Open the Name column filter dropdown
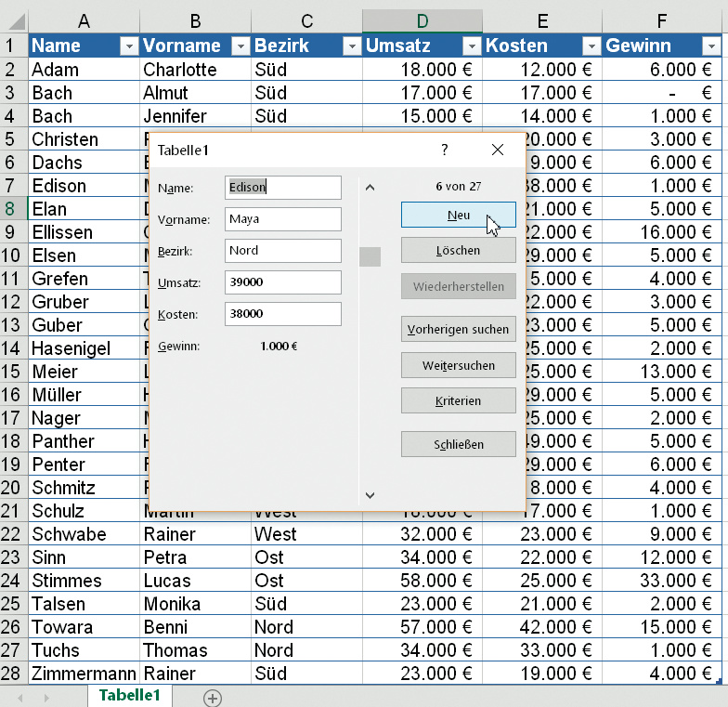The height and width of the screenshot is (707, 728). (x=129, y=46)
